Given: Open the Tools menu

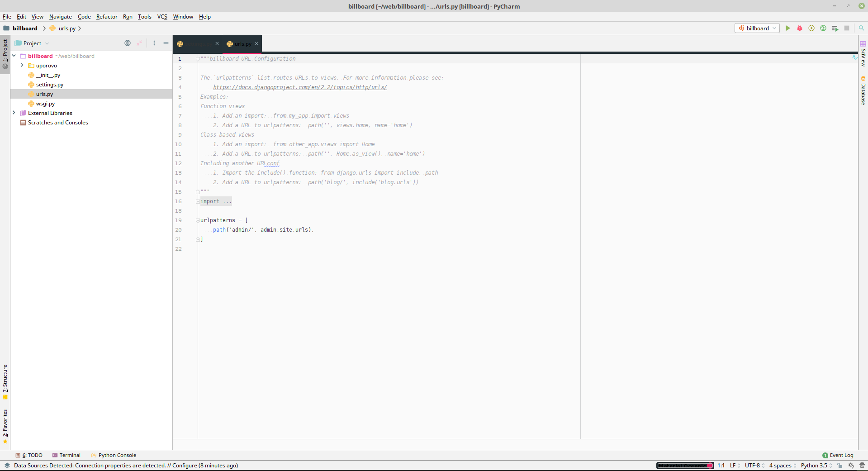Looking at the screenshot, I should click(x=145, y=16).
